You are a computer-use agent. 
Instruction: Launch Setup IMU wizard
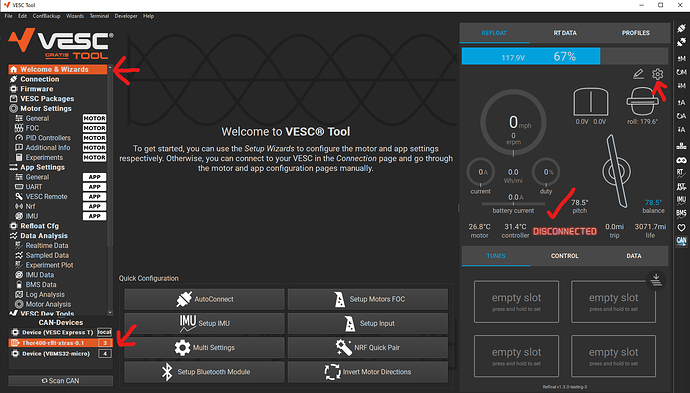[x=204, y=323]
